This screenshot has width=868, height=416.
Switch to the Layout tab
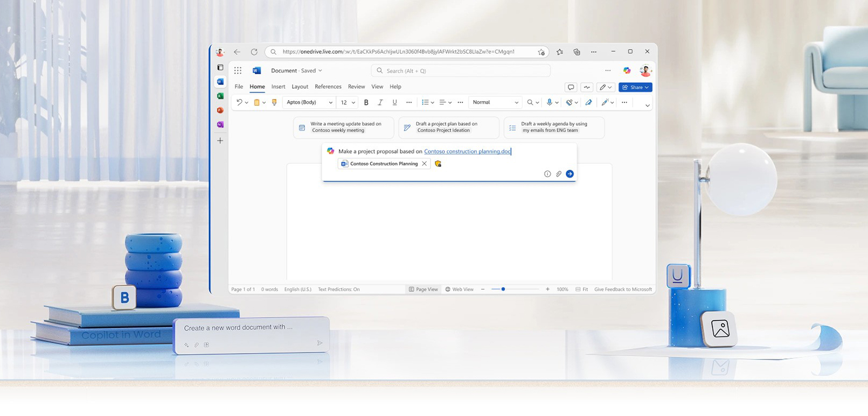[300, 87]
